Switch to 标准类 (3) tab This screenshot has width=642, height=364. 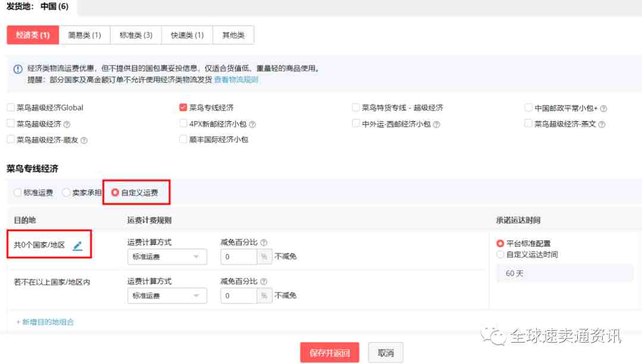[x=136, y=35]
